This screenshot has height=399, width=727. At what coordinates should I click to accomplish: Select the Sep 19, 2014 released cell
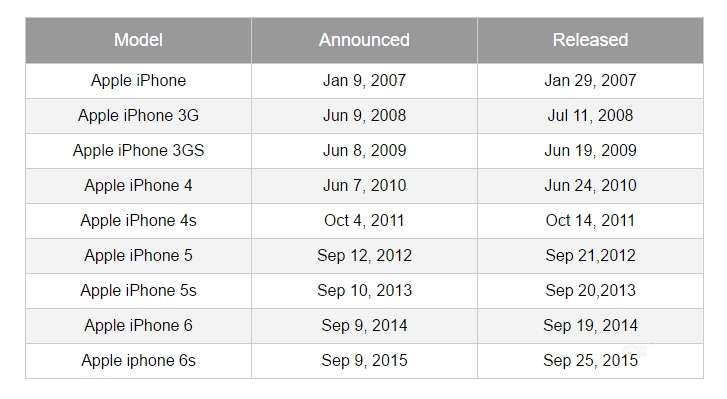point(590,326)
